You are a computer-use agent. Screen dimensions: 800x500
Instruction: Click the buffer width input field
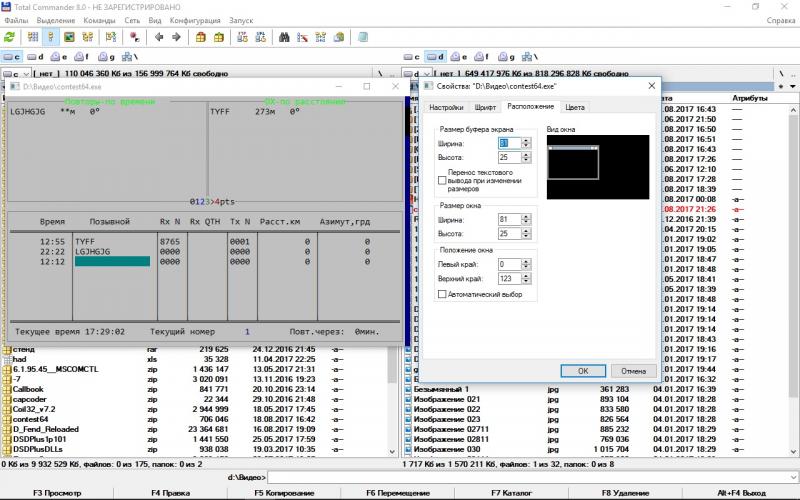(508, 144)
